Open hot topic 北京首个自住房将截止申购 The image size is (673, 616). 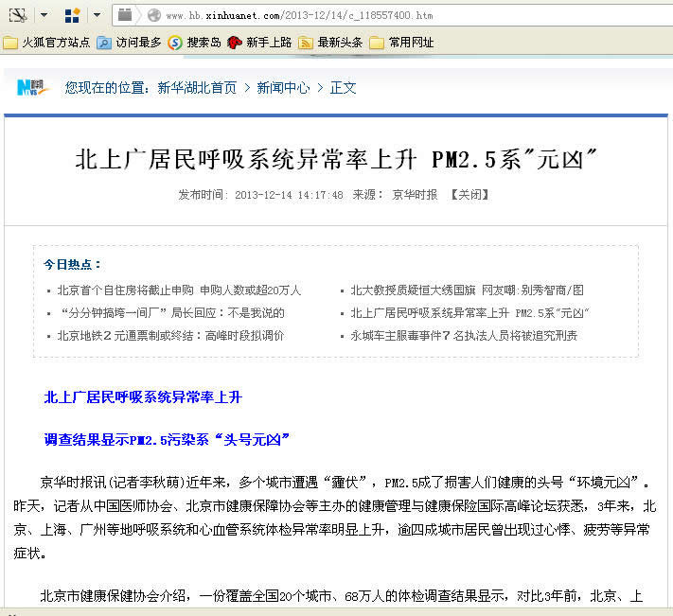tap(179, 290)
